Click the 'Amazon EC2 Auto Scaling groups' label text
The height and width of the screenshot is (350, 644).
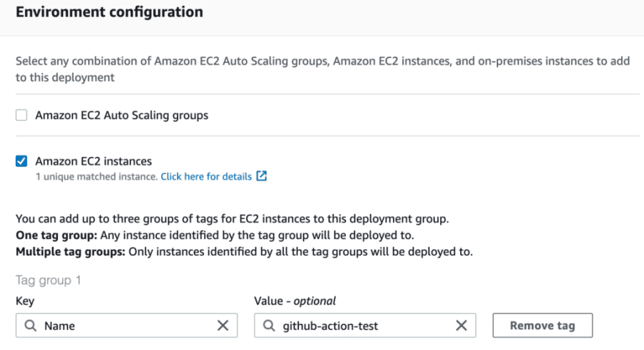pyautogui.click(x=122, y=115)
